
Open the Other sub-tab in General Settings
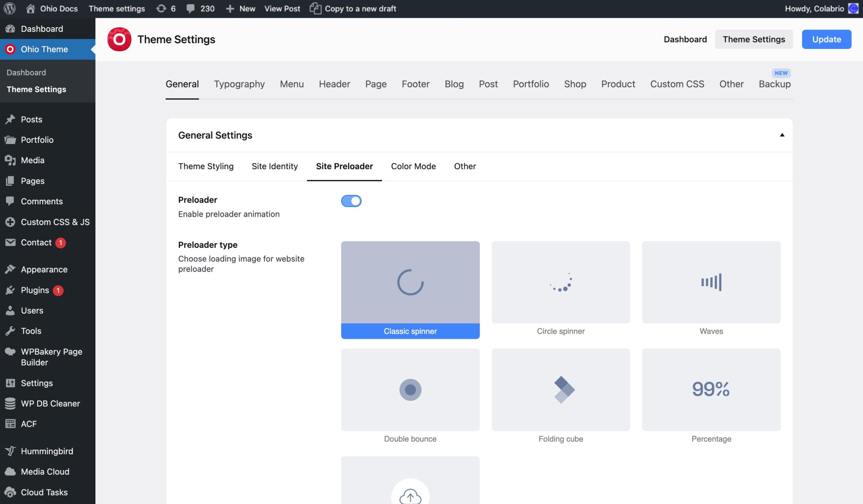(x=465, y=166)
